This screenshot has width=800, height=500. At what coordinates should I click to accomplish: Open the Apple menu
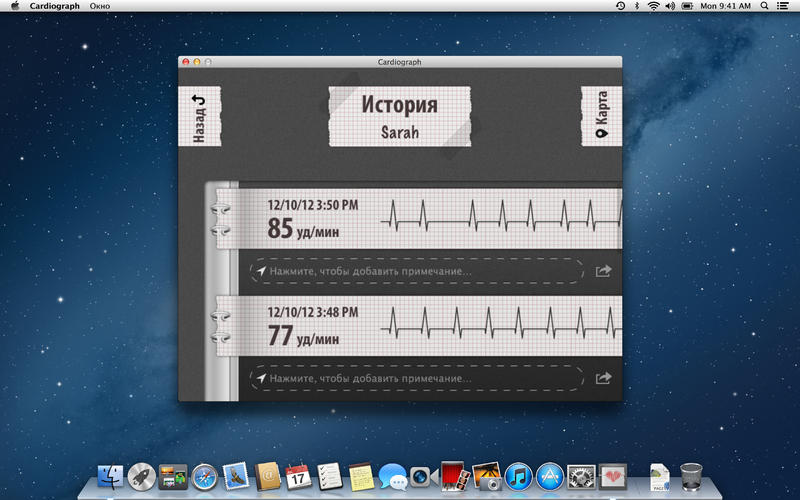[x=15, y=6]
